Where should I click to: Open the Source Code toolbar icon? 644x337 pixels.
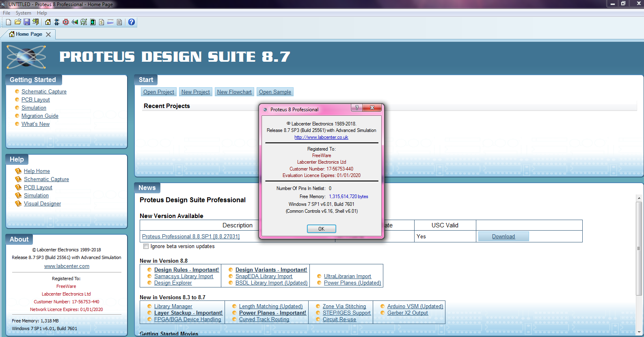point(110,22)
